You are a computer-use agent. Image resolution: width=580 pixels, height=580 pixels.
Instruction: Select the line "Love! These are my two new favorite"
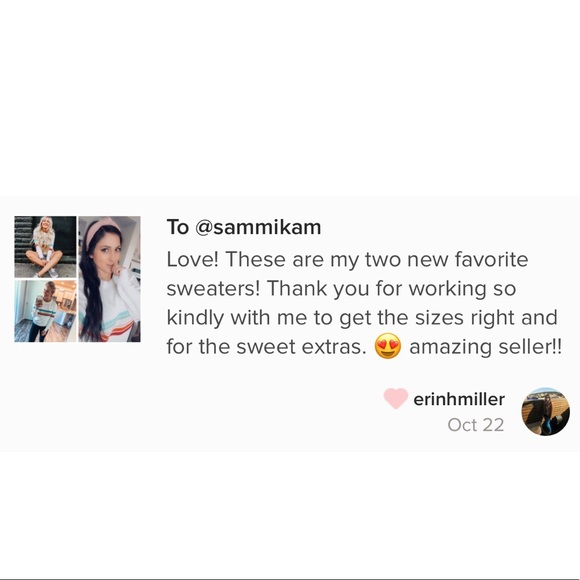347,260
